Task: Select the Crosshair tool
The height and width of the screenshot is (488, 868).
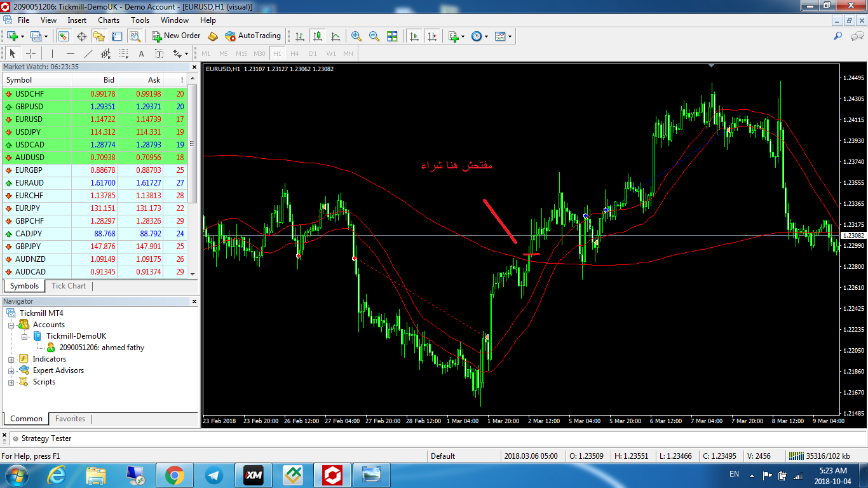Action: pyautogui.click(x=31, y=53)
